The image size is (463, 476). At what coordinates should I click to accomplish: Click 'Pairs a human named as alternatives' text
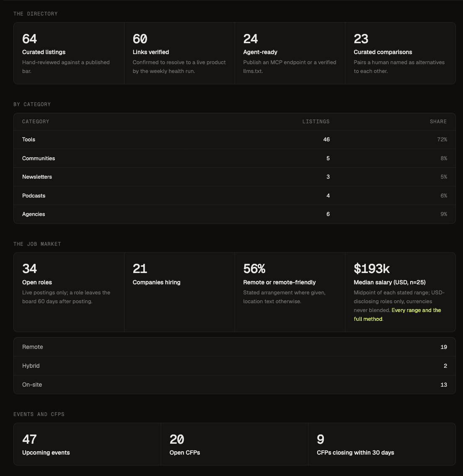[x=399, y=67]
